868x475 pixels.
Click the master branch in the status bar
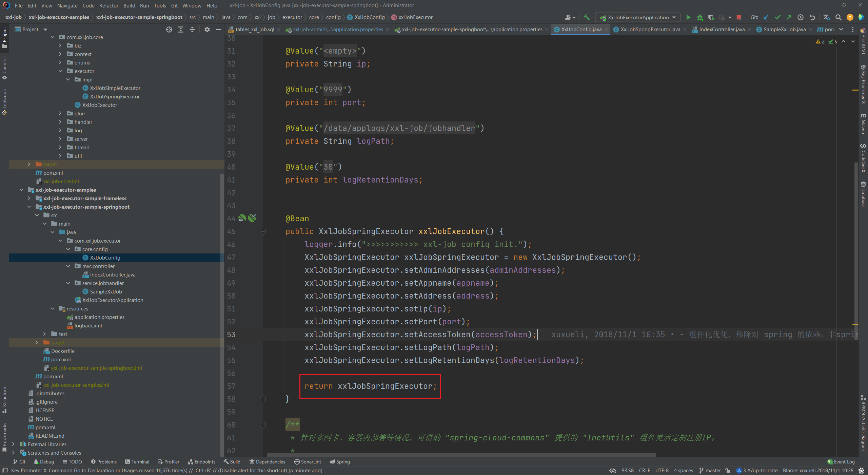click(x=710, y=471)
